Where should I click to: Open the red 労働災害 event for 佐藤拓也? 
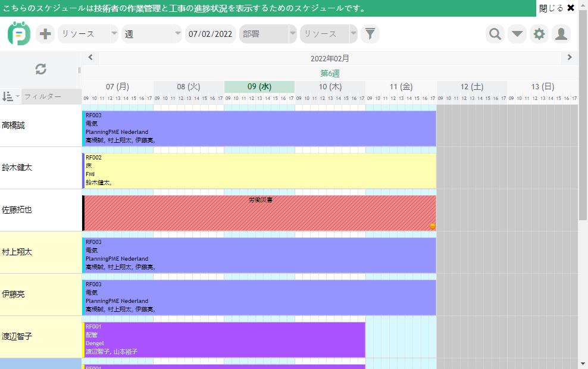[259, 213]
